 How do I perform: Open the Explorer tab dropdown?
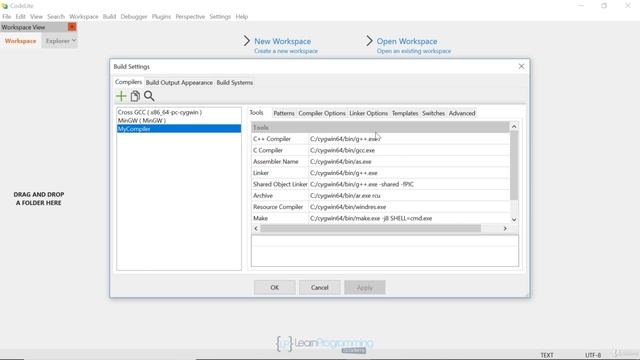point(74,40)
